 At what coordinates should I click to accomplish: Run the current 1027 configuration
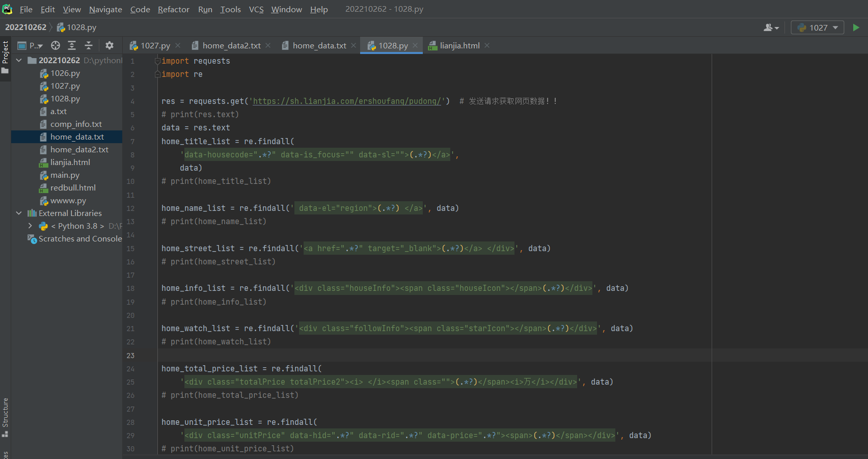[856, 28]
